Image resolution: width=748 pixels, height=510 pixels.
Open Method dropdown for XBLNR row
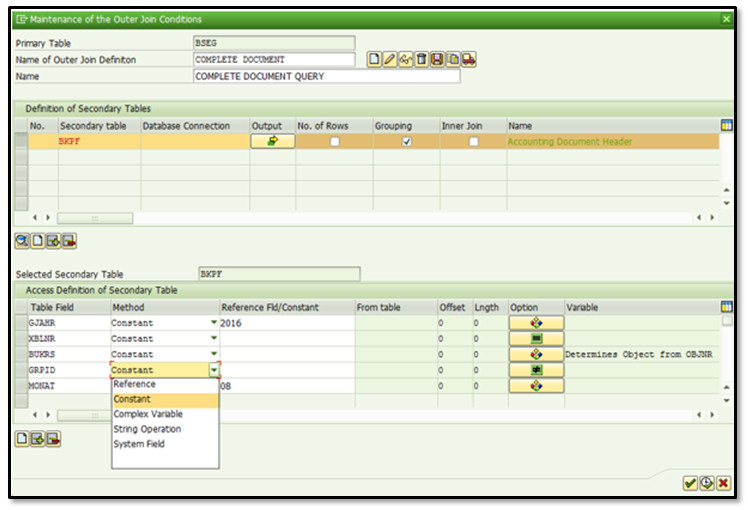[213, 339]
